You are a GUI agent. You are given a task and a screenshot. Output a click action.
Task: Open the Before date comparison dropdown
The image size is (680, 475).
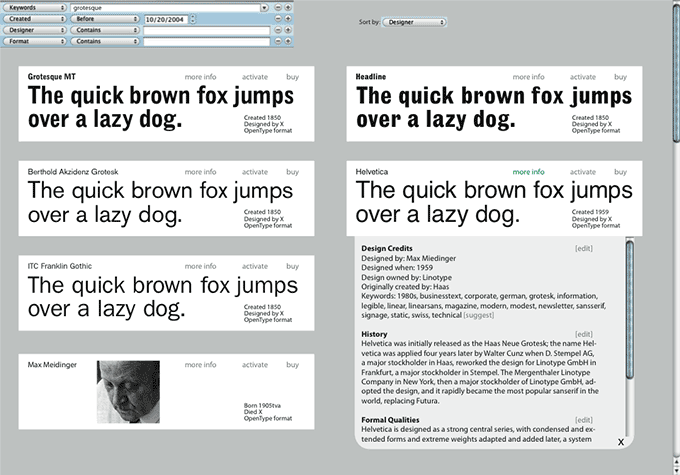click(x=105, y=19)
